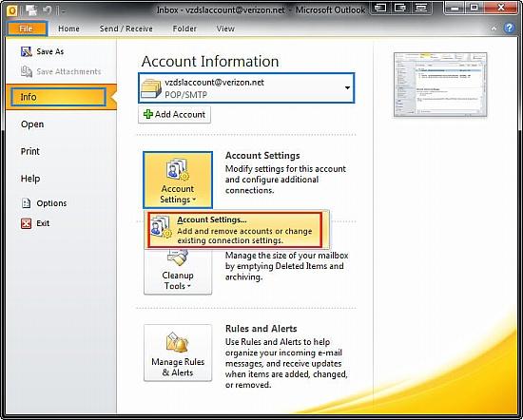Click the third window layout icon in title bar
The height and width of the screenshot is (420, 523).
[421, 8]
